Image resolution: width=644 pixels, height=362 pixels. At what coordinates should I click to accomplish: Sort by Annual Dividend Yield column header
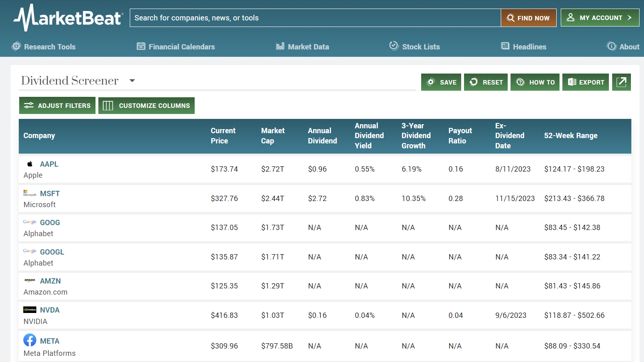pyautogui.click(x=369, y=136)
